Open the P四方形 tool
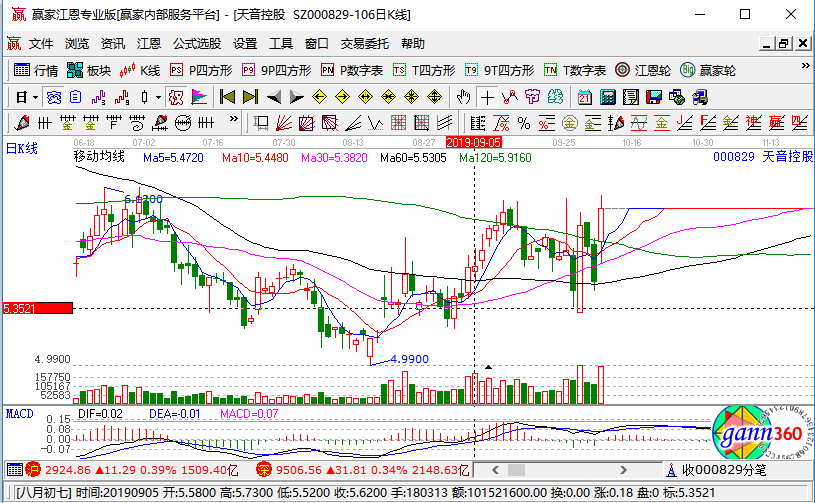This screenshot has height=503, width=815. coord(201,70)
